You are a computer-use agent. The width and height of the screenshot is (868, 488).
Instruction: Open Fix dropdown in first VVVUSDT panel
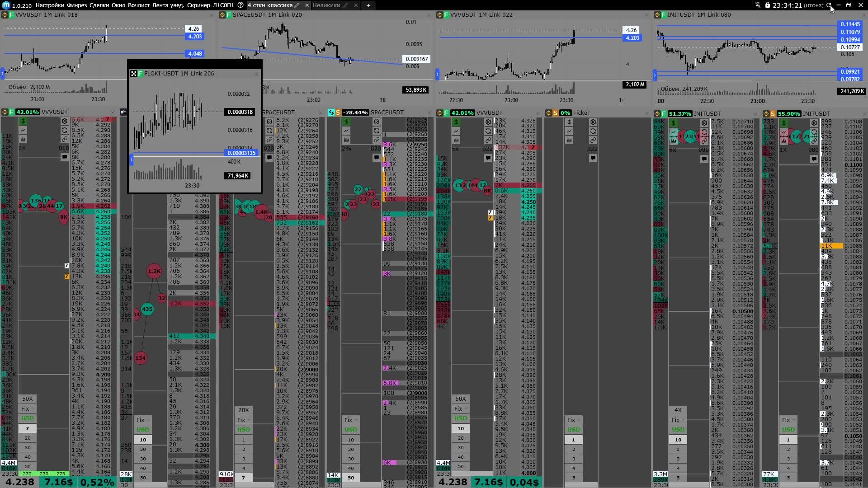(x=27, y=409)
